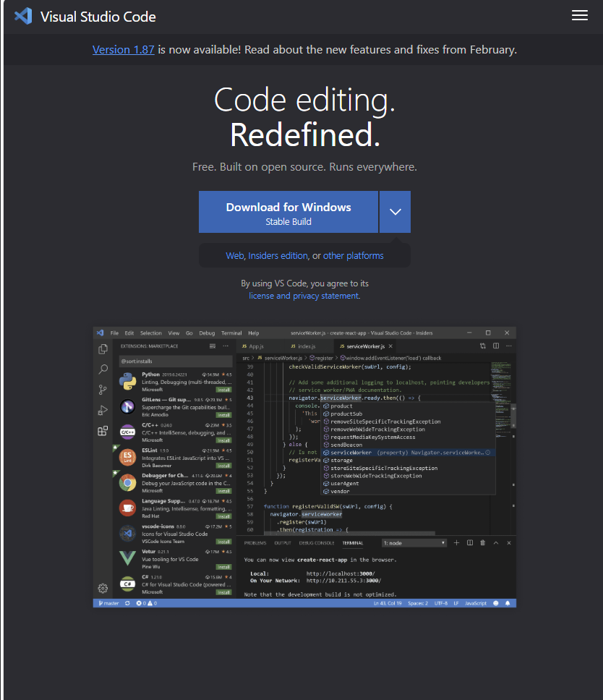Open the Debug menu in the screenshot
This screenshot has height=700, width=603.
207,333
